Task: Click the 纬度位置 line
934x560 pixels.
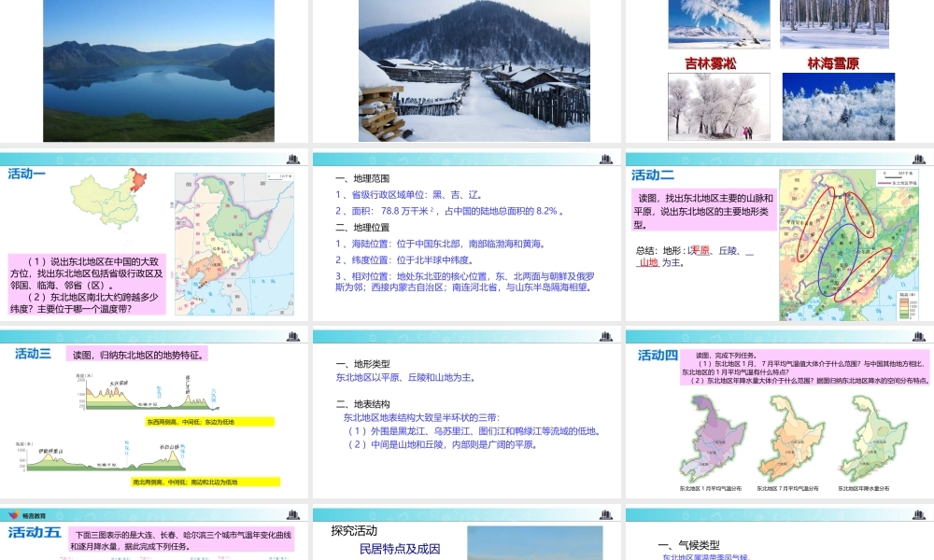Action: [404, 260]
